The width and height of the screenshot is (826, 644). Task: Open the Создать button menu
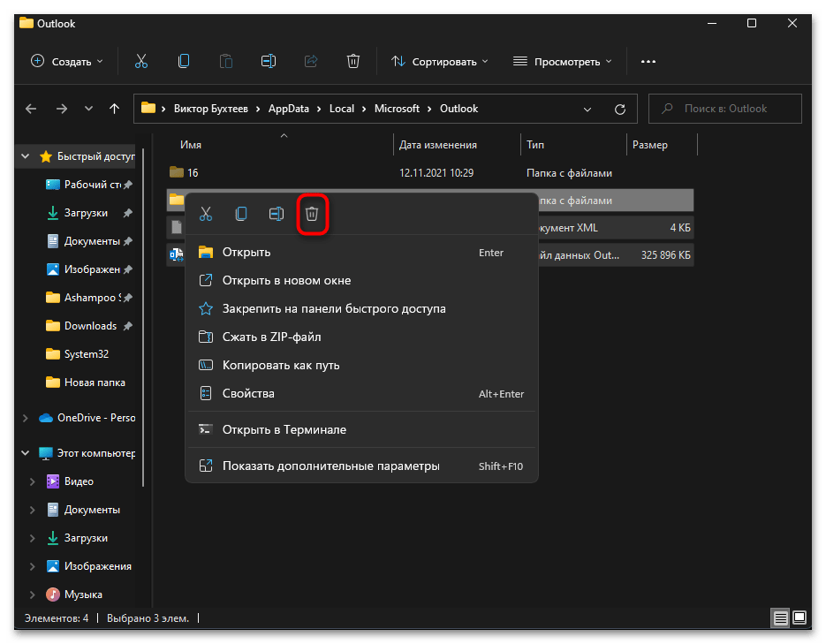pyautogui.click(x=67, y=62)
